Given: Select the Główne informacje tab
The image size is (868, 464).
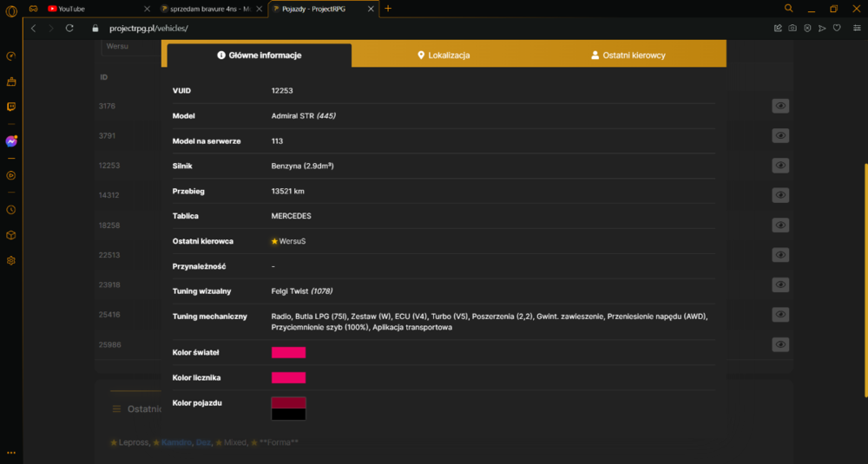Looking at the screenshot, I should tap(259, 56).
